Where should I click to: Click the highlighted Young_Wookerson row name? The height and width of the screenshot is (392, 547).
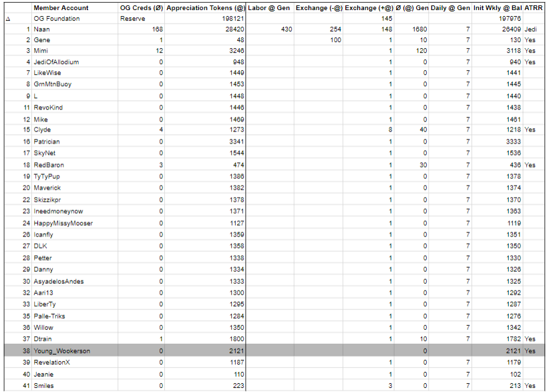pyautogui.click(x=61, y=351)
